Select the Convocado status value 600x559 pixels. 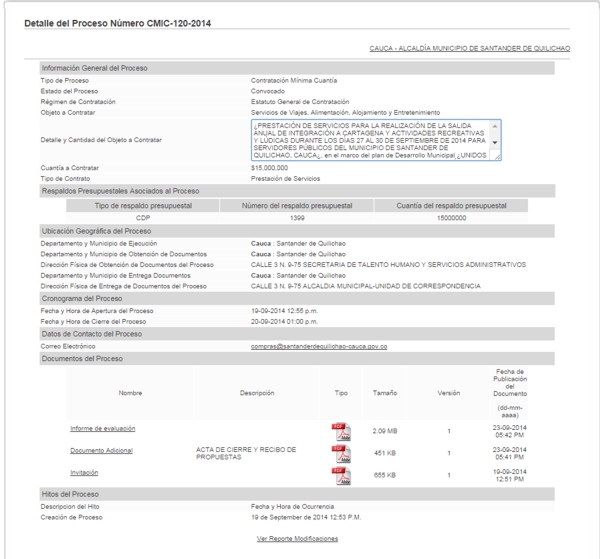(x=268, y=91)
